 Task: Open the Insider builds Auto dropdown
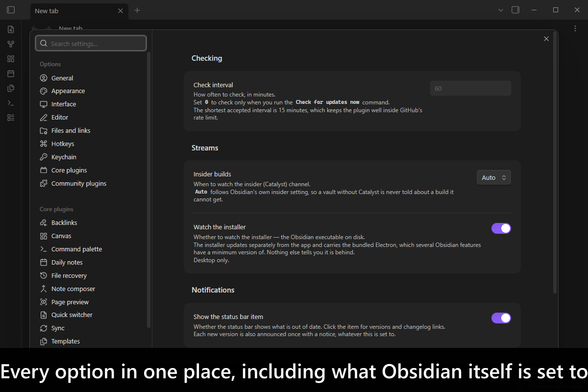(494, 177)
